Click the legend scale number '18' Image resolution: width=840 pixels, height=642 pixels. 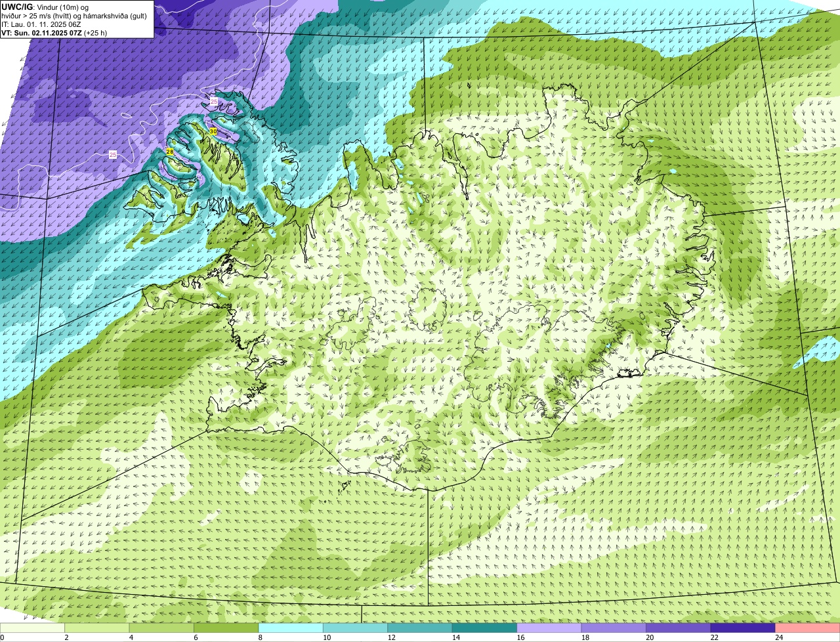pos(585,637)
